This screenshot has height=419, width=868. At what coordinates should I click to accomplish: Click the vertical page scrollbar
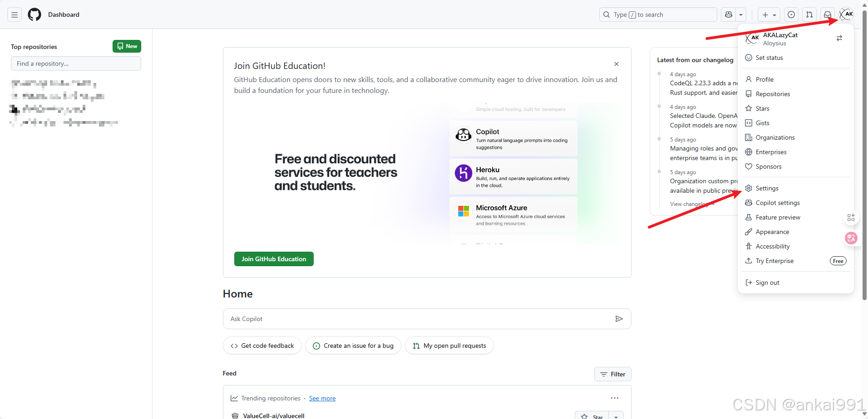pyautogui.click(x=864, y=154)
